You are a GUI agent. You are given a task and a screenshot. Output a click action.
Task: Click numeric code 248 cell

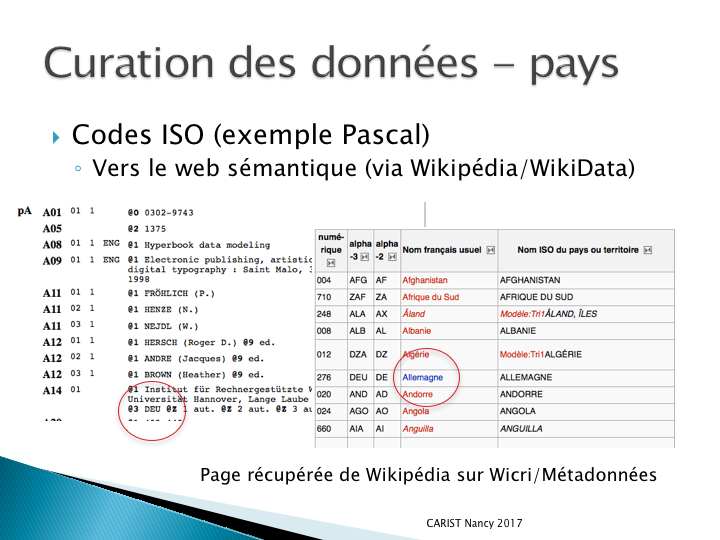(331, 314)
